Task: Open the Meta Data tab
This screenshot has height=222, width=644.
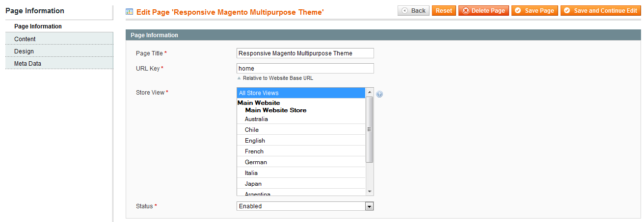Action: point(59,63)
